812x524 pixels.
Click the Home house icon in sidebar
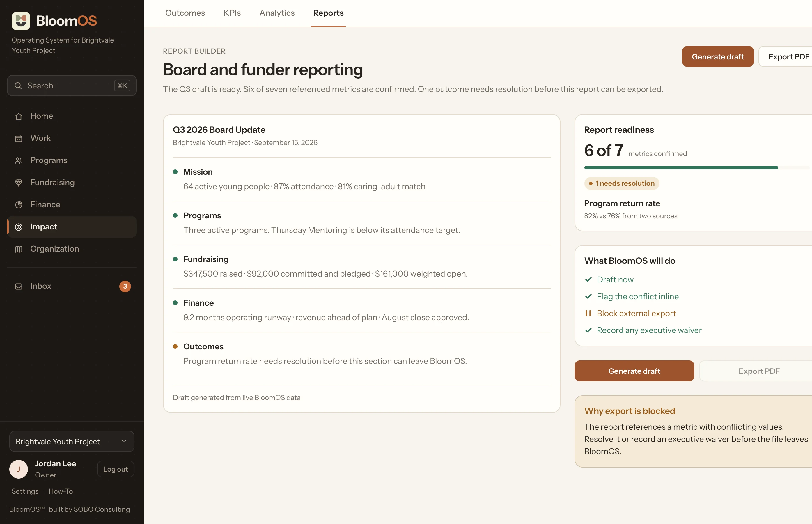[19, 116]
